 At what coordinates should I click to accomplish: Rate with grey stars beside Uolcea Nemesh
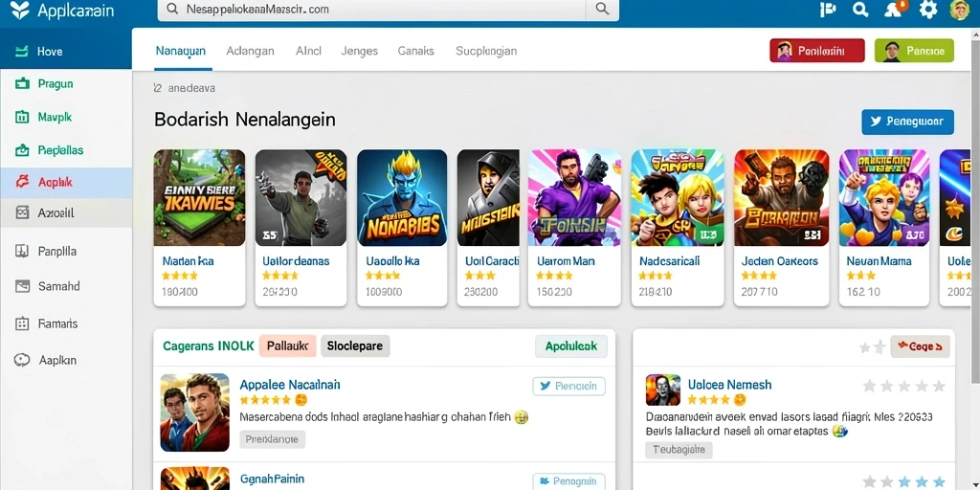coord(903,386)
